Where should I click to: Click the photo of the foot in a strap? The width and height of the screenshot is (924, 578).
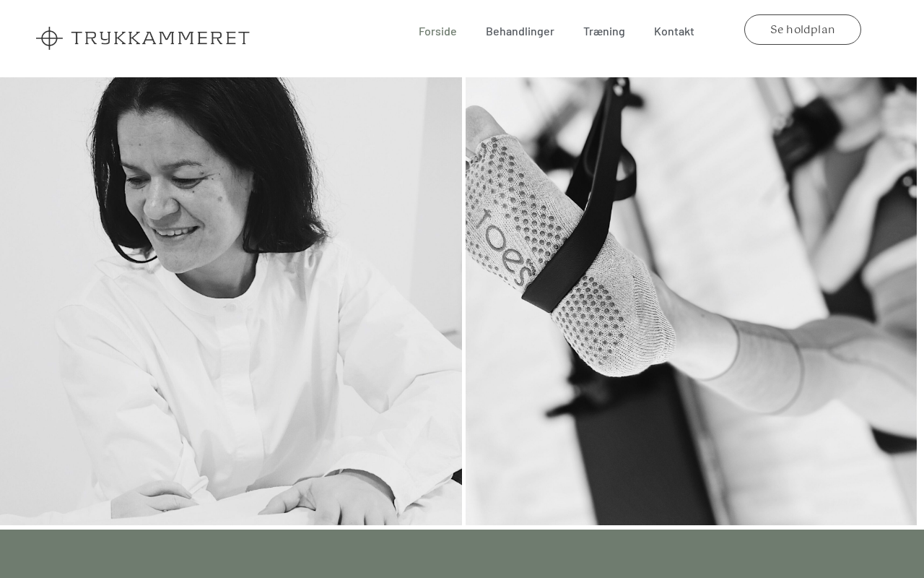tap(691, 301)
